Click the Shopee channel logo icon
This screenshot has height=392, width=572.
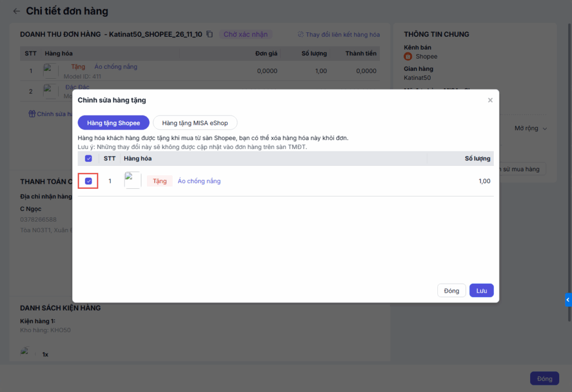pos(408,56)
